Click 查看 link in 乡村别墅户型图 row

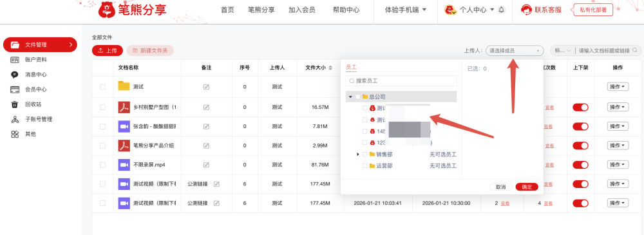(549, 108)
